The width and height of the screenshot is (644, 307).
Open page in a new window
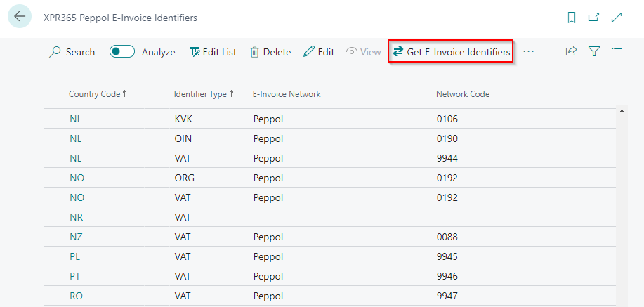click(593, 18)
